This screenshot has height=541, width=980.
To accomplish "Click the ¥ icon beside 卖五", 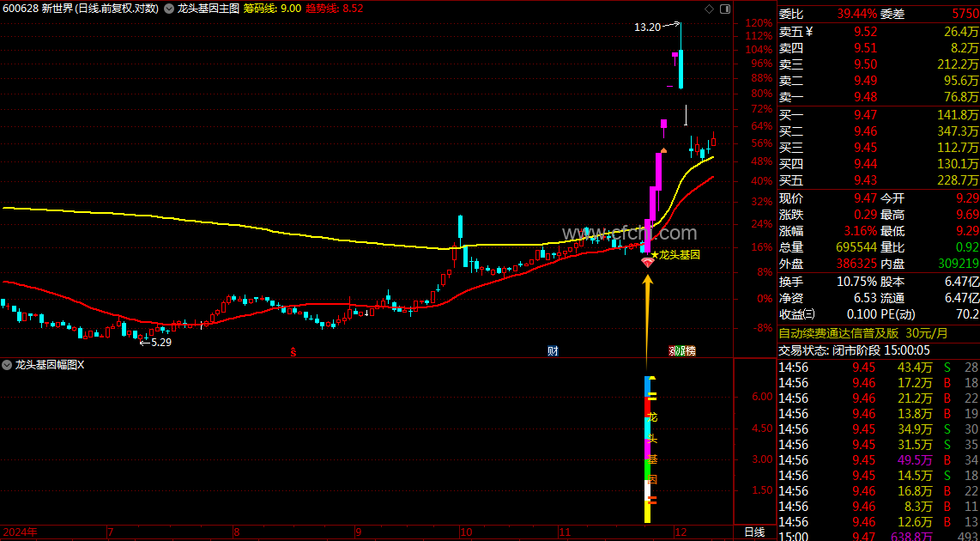I will pyautogui.click(x=808, y=31).
